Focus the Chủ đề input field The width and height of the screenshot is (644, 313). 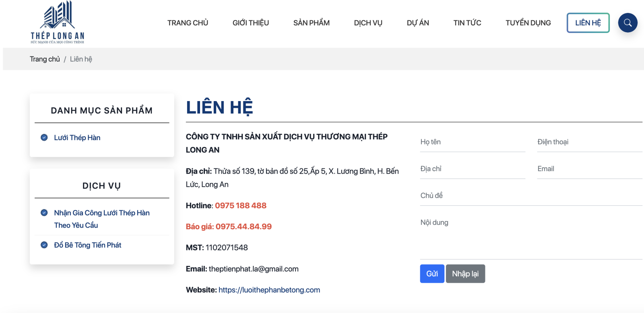click(x=531, y=196)
